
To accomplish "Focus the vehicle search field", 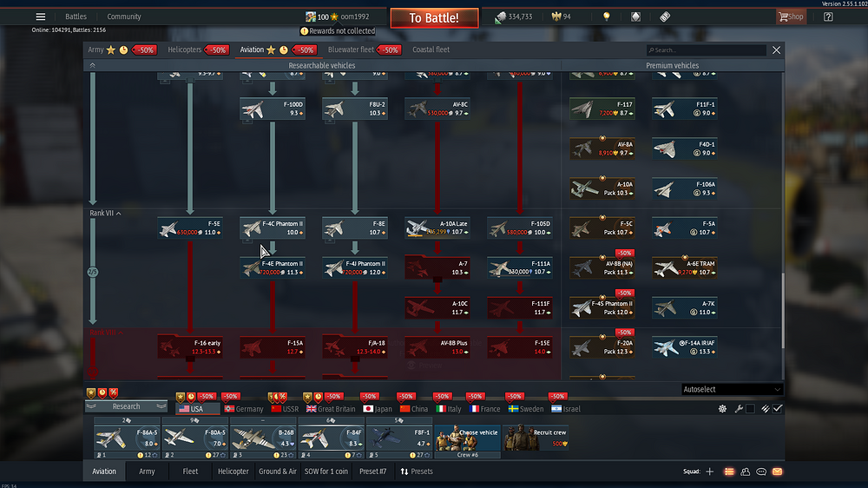I will tap(706, 49).
